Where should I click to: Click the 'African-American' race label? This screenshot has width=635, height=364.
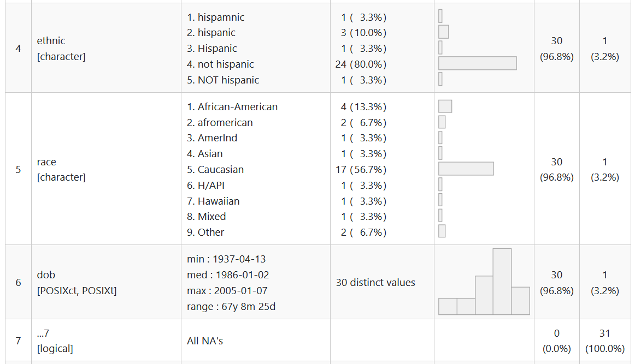[x=237, y=107]
